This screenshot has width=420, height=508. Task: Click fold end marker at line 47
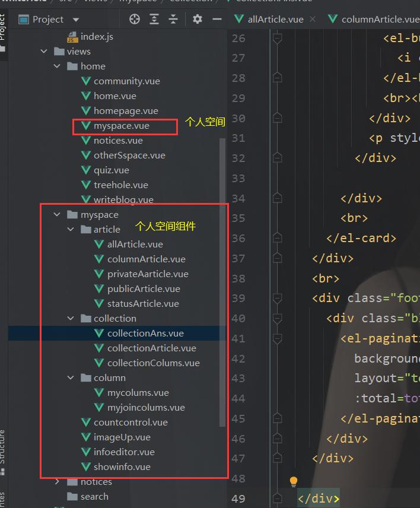pyautogui.click(x=277, y=458)
